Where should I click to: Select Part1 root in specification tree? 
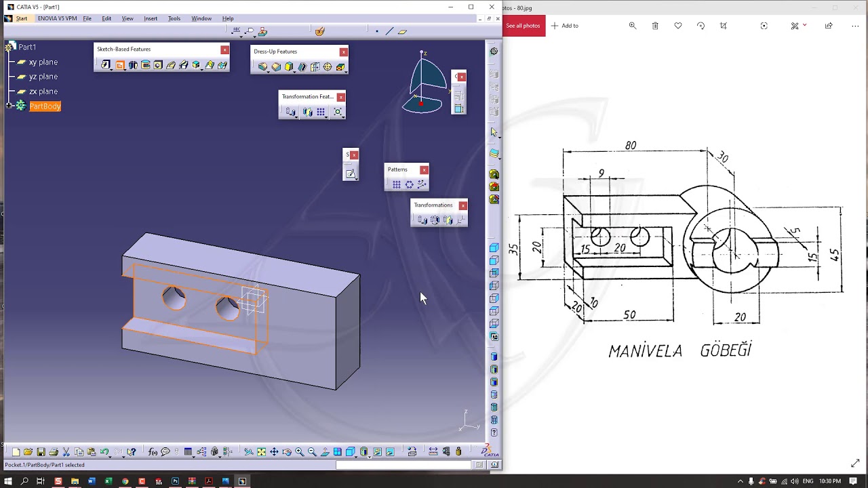pos(27,47)
